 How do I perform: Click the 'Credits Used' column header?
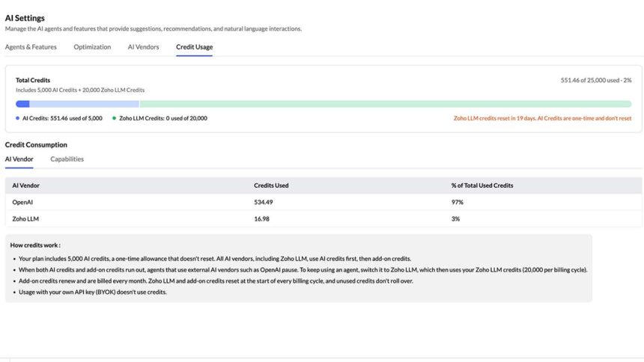tap(271, 185)
